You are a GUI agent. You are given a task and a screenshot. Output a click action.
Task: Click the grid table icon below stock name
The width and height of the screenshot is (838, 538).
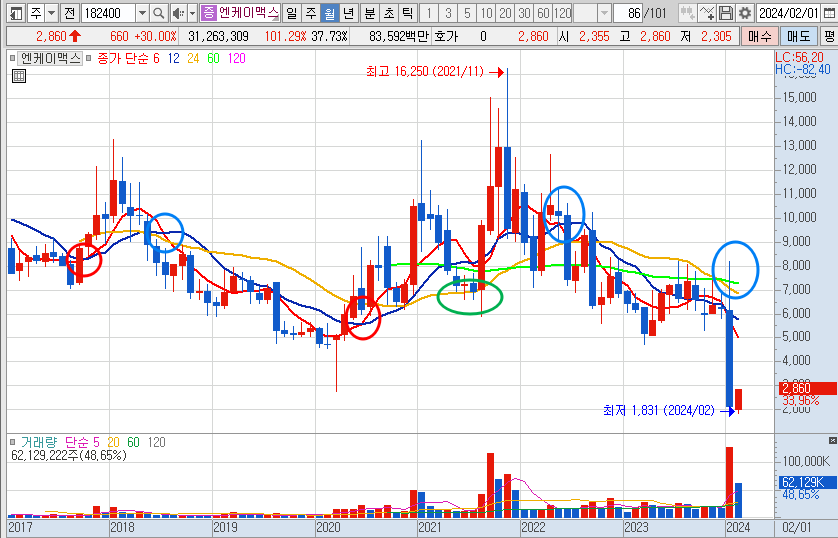pyautogui.click(x=19, y=76)
